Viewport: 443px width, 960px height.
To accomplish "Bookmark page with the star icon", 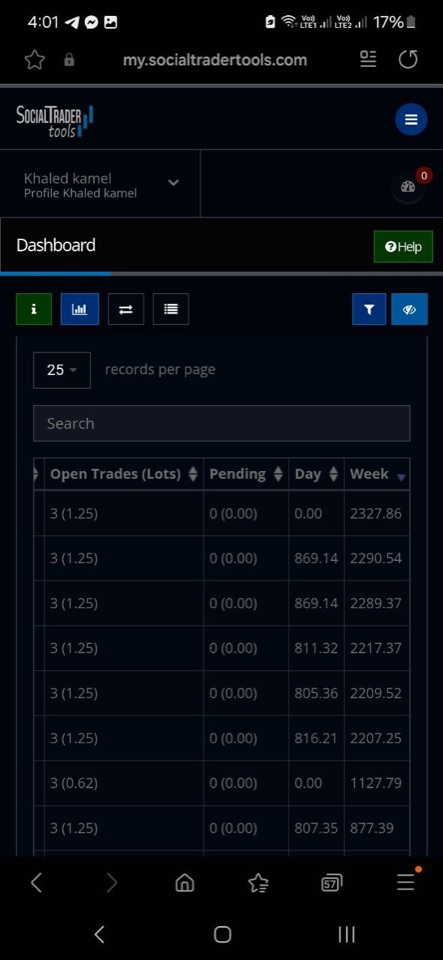I will pos(35,59).
